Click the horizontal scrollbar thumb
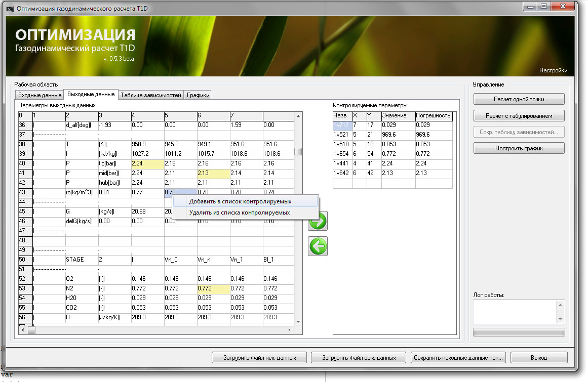 coord(32,330)
